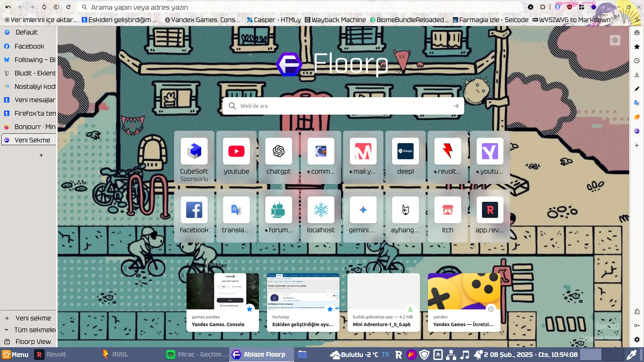Image resolution: width=644 pixels, height=362 pixels.
Task: Switch to the Bludit - Eklent tab
Action: [x=29, y=73]
